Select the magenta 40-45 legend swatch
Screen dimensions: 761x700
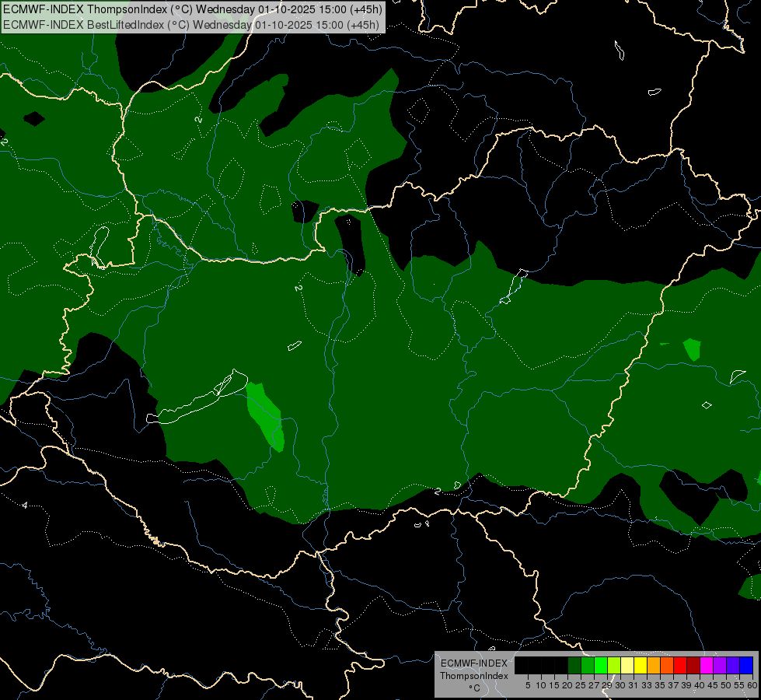tap(707, 665)
